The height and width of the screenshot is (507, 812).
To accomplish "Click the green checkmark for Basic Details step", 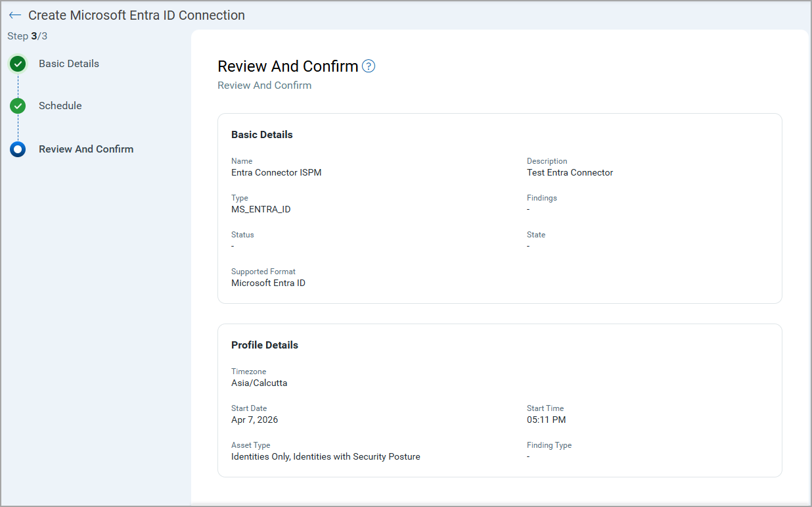I will 18,64.
